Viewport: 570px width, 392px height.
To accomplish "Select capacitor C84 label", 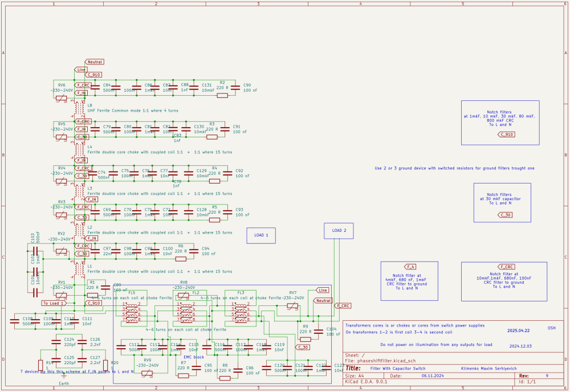I will (x=107, y=85).
